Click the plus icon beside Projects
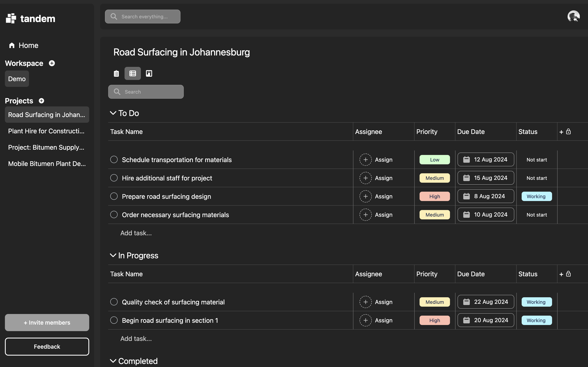This screenshot has height=367, width=588. [42, 101]
